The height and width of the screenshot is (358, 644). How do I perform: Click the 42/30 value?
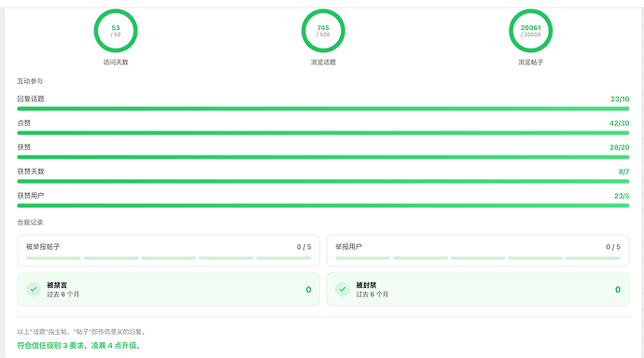(x=620, y=123)
